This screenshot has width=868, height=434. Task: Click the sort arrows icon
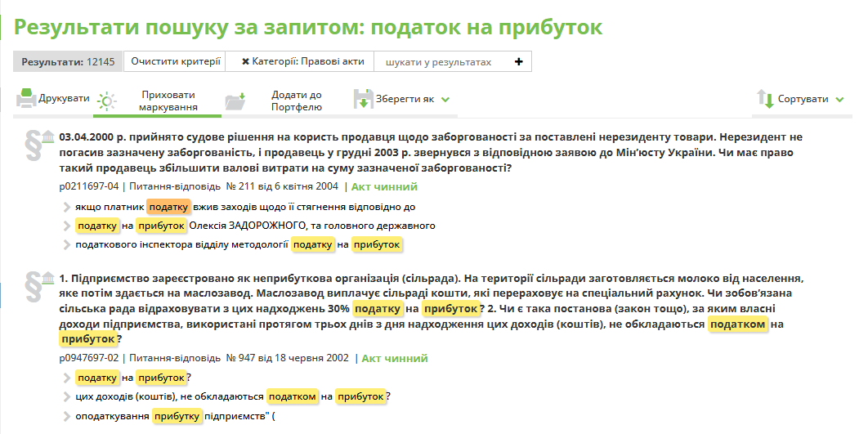tap(765, 100)
